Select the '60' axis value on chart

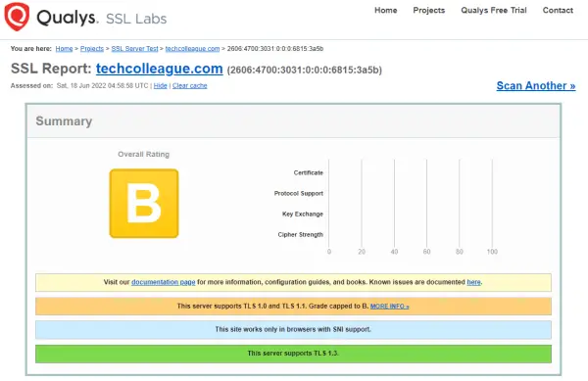[x=426, y=252]
